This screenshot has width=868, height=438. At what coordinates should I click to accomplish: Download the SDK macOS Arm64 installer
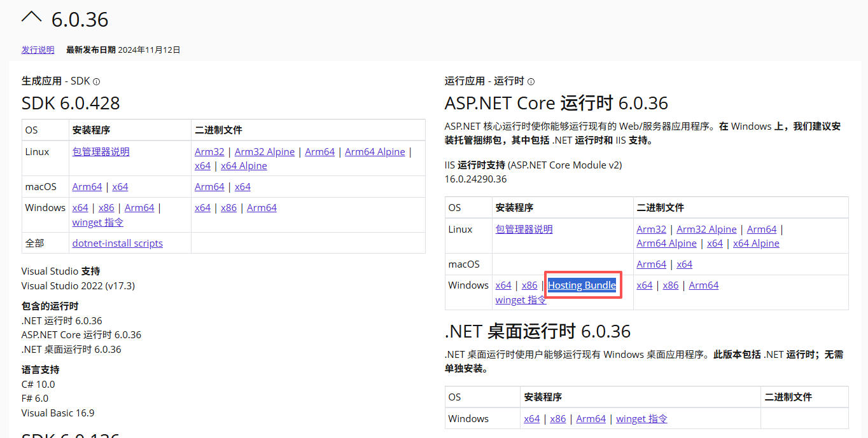tap(87, 187)
